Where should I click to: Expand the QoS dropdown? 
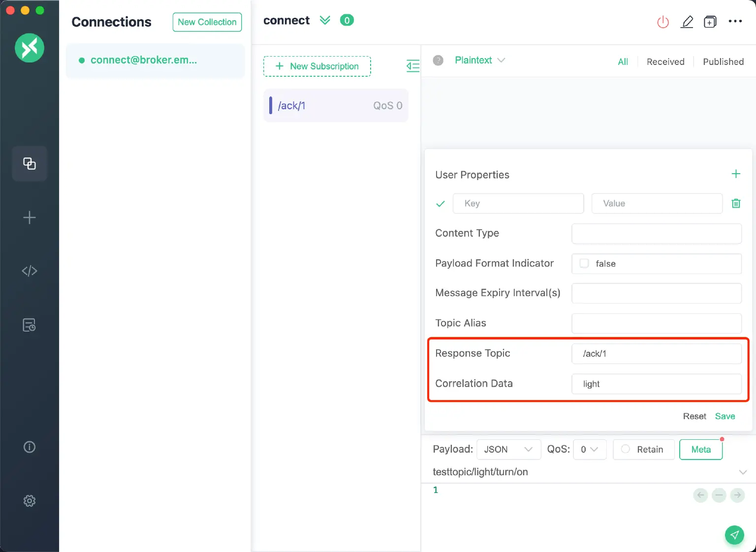click(x=589, y=449)
